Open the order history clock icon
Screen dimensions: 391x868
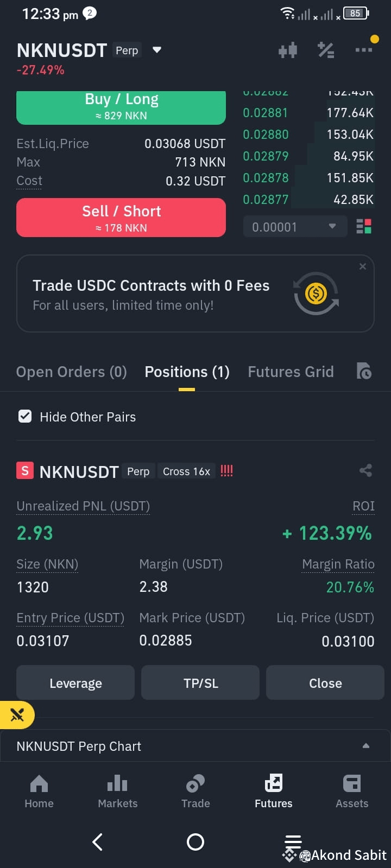pyautogui.click(x=364, y=372)
